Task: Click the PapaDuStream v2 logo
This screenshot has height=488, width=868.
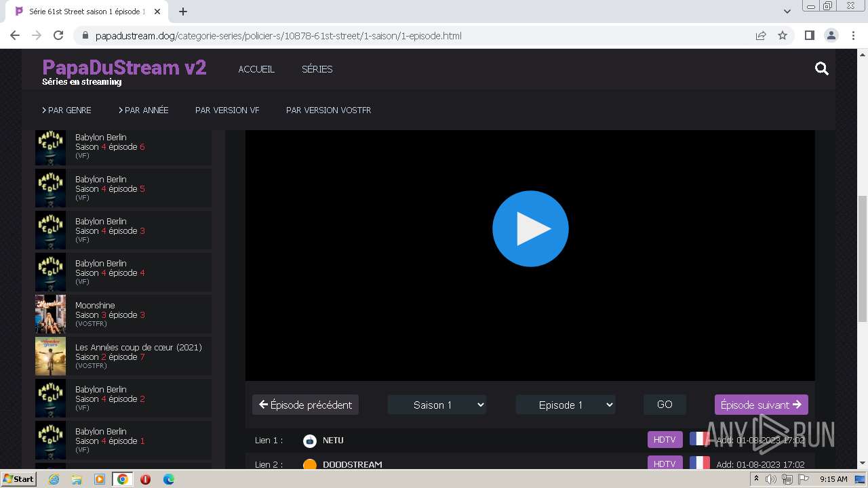Action: click(x=124, y=68)
